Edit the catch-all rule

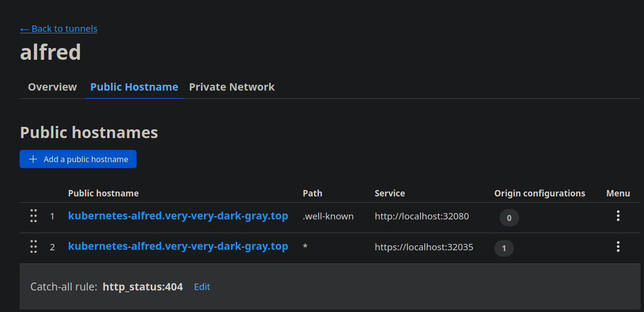pyautogui.click(x=202, y=287)
